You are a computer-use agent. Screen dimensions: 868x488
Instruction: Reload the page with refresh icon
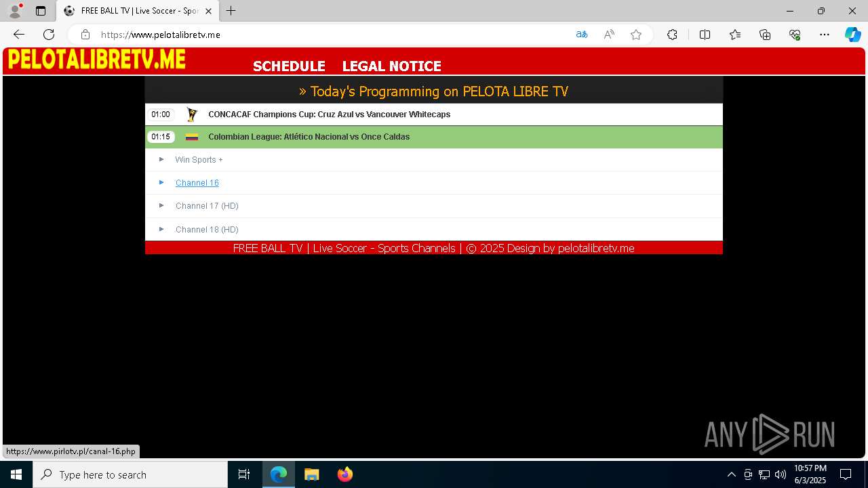tap(49, 35)
